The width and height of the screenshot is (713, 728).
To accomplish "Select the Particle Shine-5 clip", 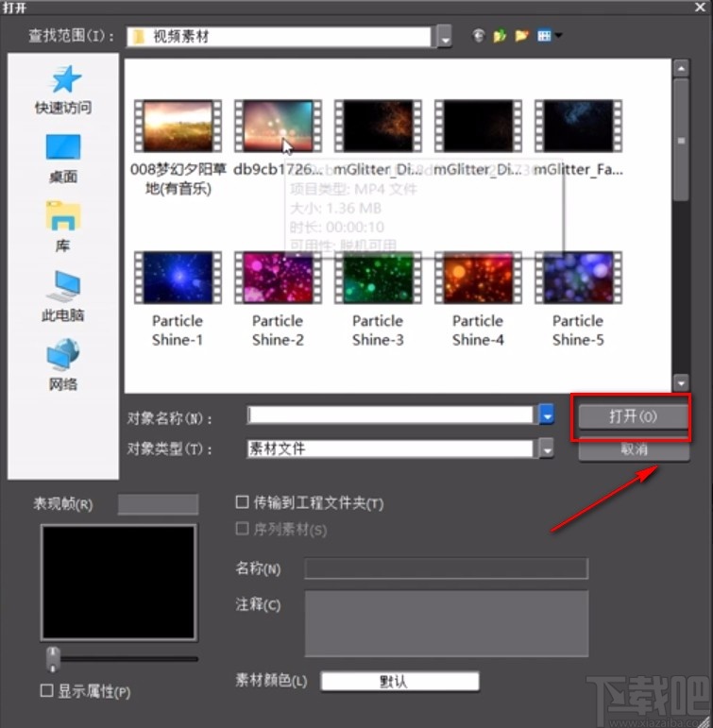I will pyautogui.click(x=578, y=278).
